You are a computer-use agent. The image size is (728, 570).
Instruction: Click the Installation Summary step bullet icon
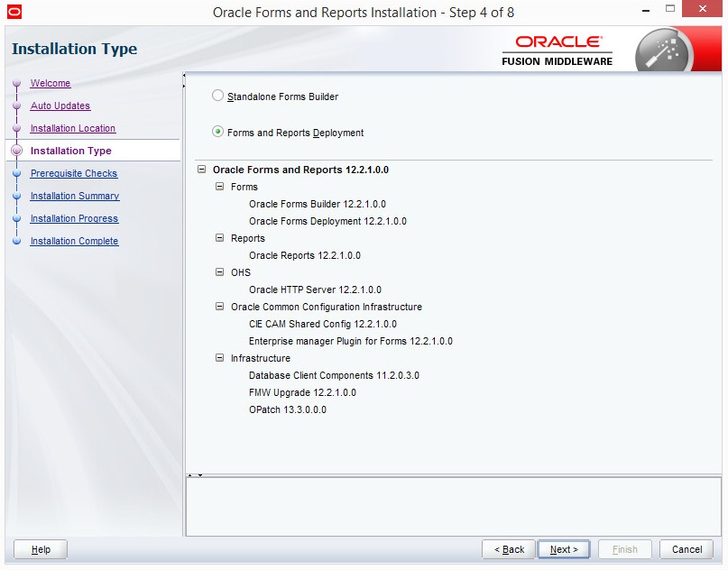pyautogui.click(x=17, y=196)
